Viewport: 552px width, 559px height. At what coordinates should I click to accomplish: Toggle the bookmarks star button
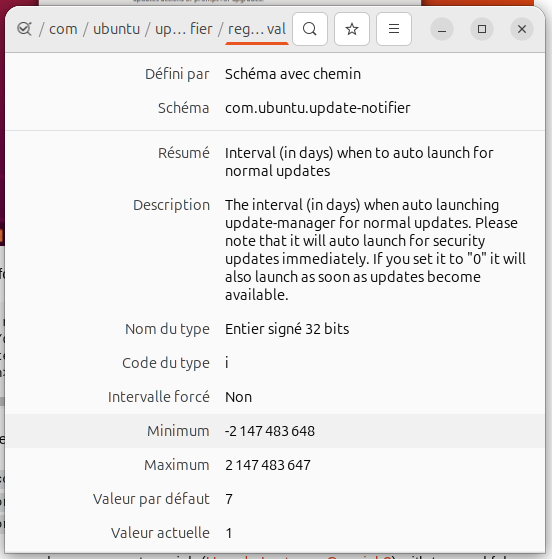pos(352,29)
